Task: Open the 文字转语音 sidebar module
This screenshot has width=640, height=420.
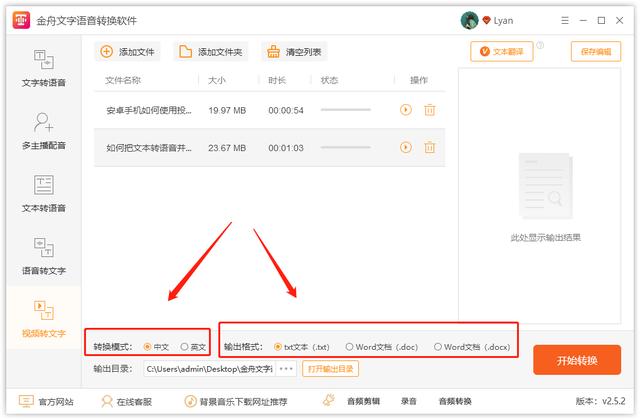Action: click(44, 68)
